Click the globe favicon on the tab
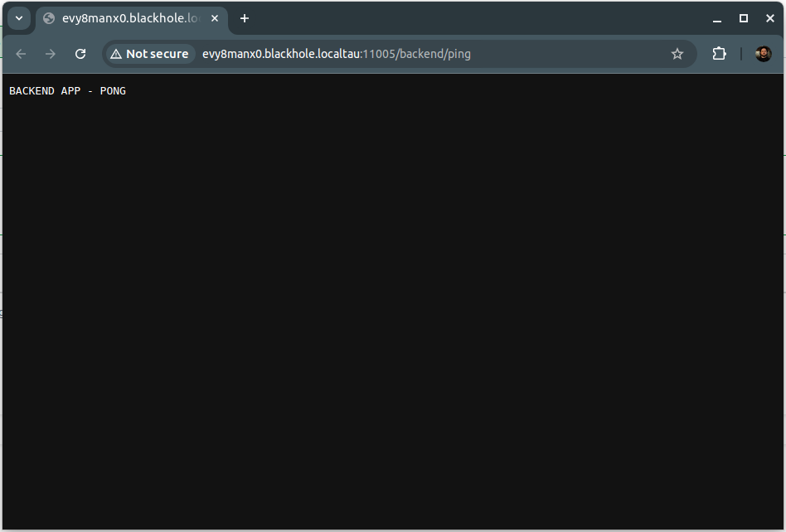The image size is (786, 532). point(49,18)
